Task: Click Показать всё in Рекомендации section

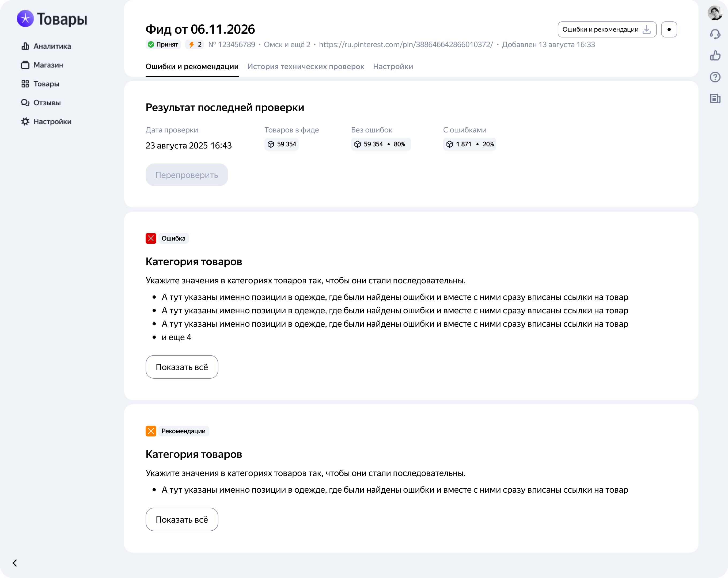Action: tap(182, 519)
